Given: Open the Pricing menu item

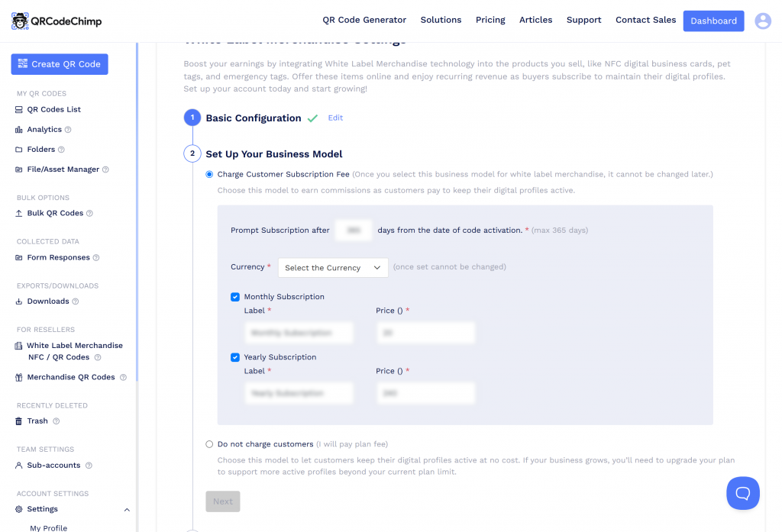Looking at the screenshot, I should [x=490, y=20].
